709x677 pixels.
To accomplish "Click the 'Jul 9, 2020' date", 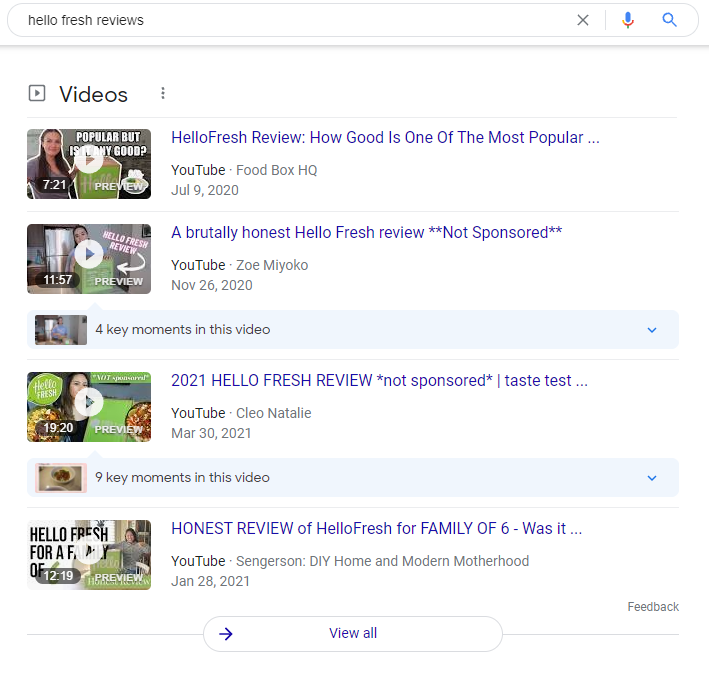I will coord(205,190).
